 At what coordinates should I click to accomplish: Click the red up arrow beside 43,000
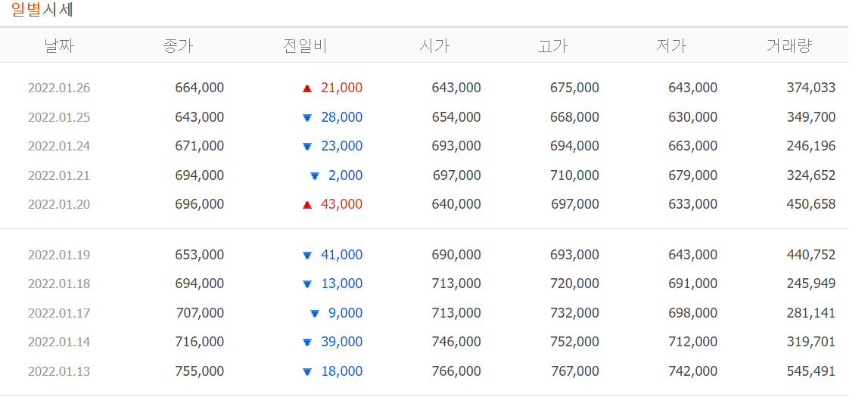[x=307, y=205]
